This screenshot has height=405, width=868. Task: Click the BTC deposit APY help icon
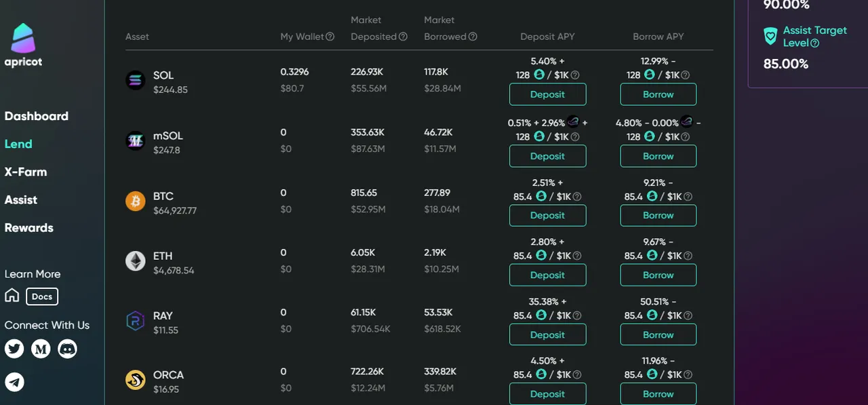577,197
